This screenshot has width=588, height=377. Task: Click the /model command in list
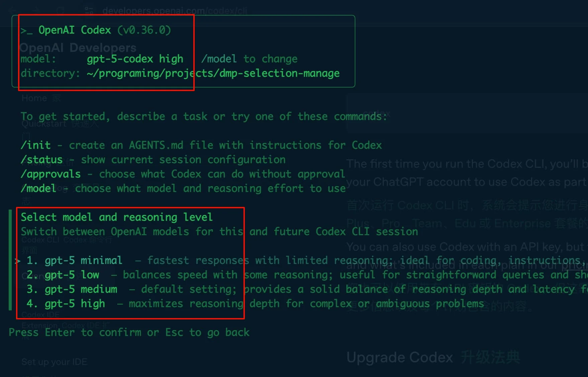[x=38, y=189]
